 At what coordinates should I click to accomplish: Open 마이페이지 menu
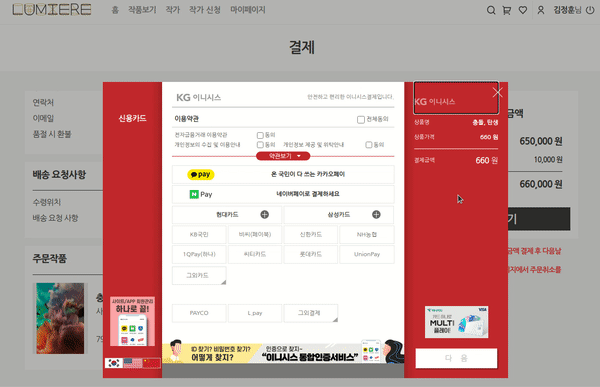248,10
